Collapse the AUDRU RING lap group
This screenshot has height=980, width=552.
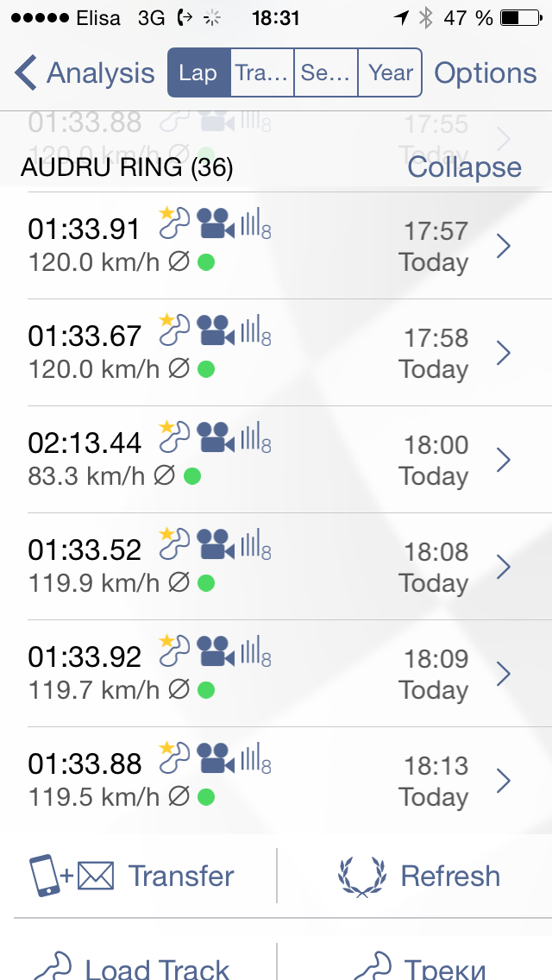point(464,167)
